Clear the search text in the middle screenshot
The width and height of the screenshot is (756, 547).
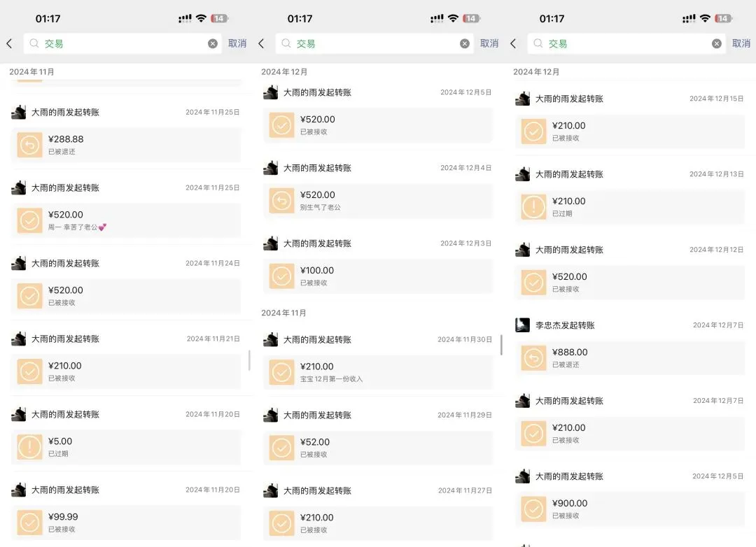click(x=465, y=43)
